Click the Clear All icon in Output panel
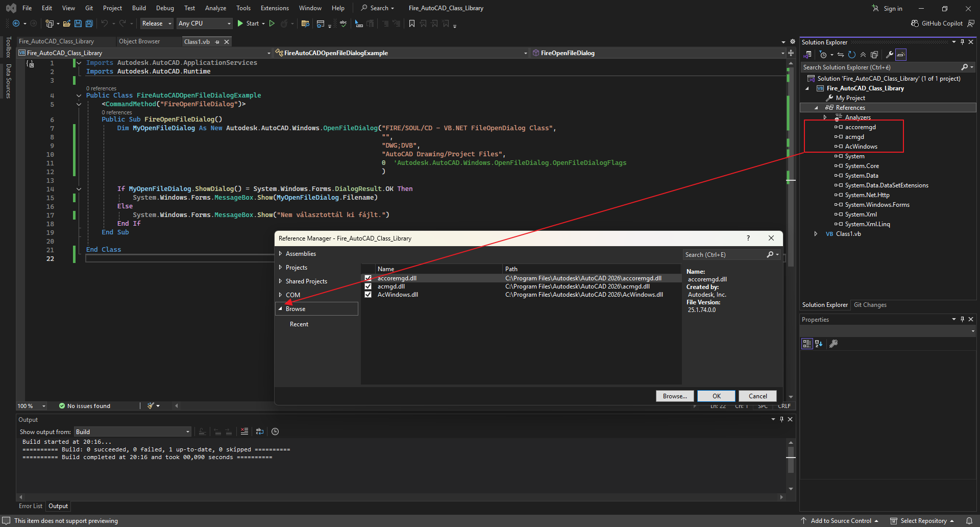Screen dimensions: 980x527 (x=244, y=432)
